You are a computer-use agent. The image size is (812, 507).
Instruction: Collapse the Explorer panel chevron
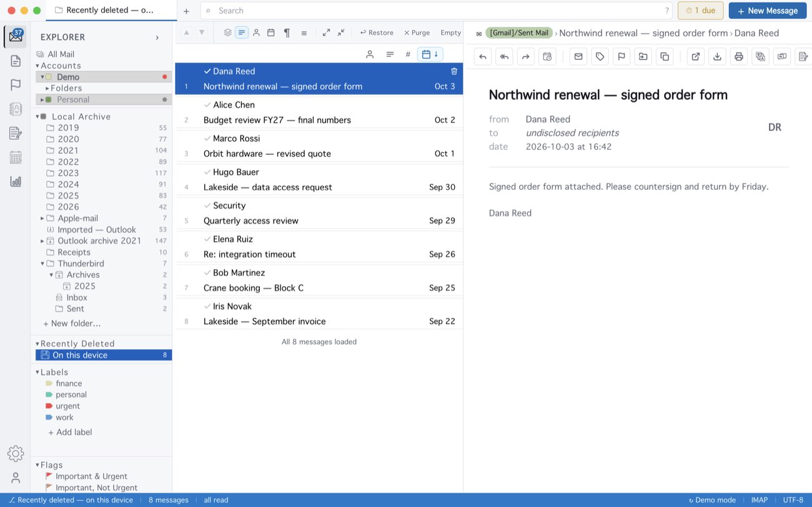(157, 37)
